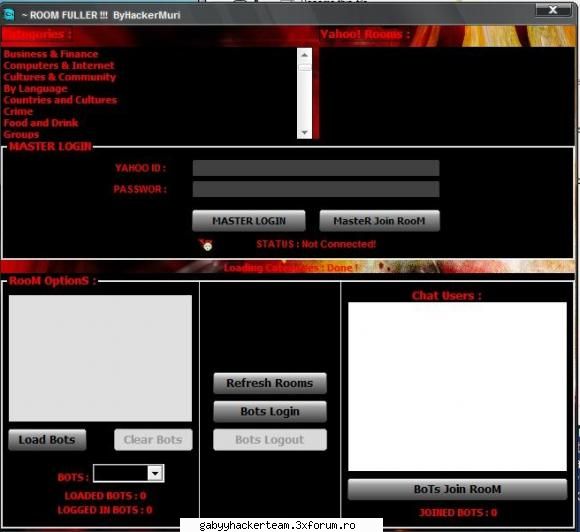Focus the Password input field

[316, 189]
